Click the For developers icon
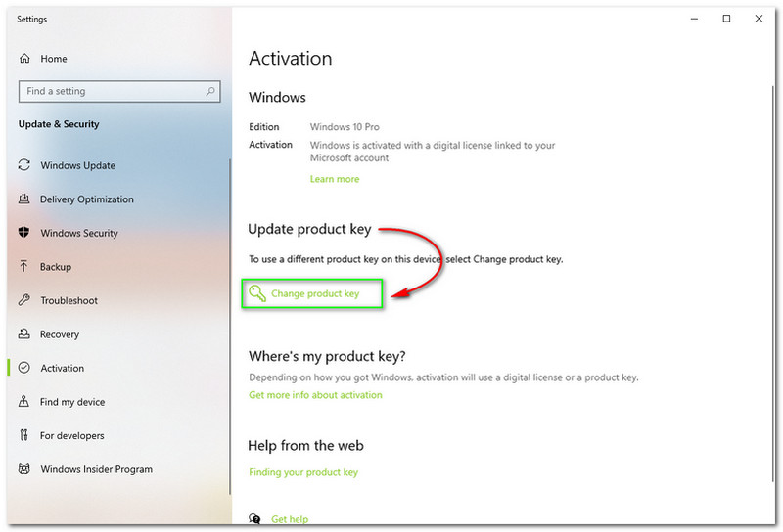Image resolution: width=783 pixels, height=532 pixels. 24,436
